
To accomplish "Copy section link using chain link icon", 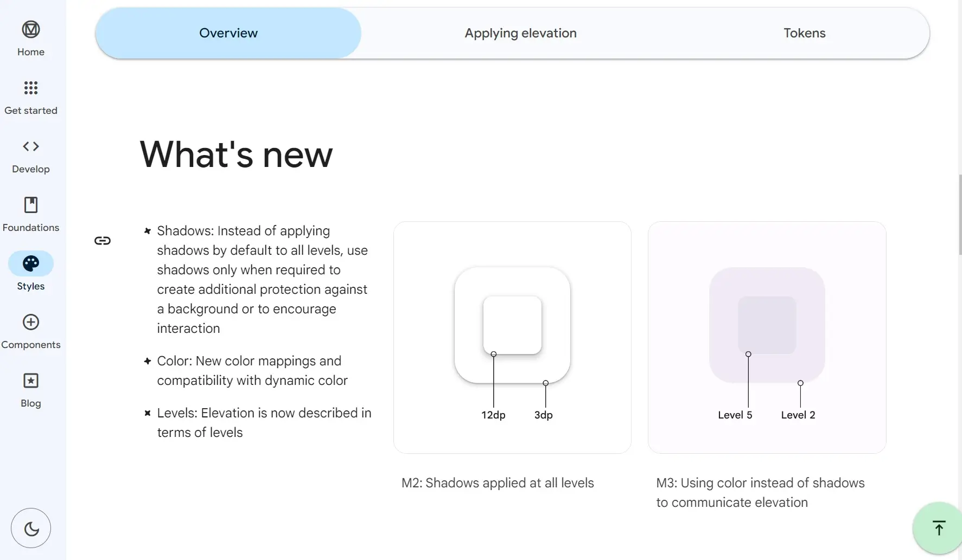I will 103,241.
